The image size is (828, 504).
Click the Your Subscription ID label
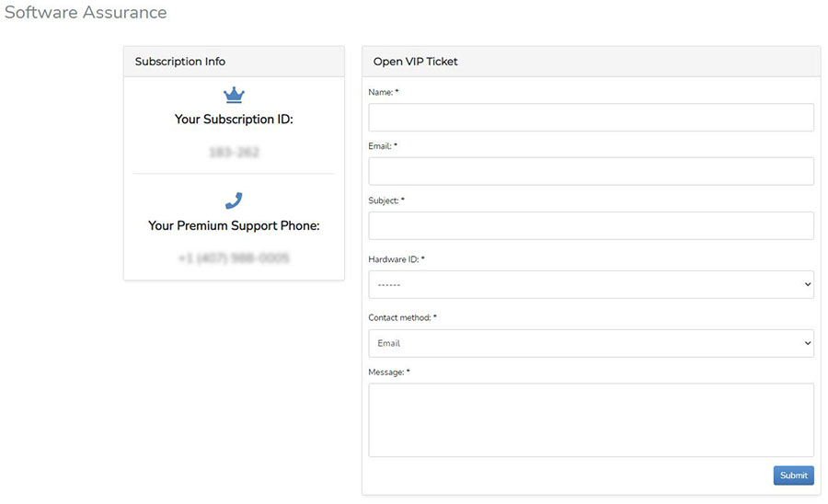click(x=234, y=120)
